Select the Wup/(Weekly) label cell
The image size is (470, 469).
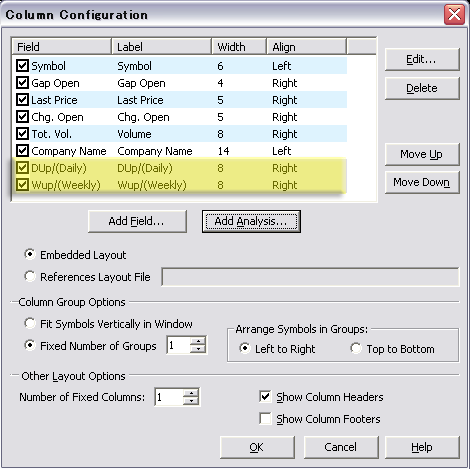152,185
